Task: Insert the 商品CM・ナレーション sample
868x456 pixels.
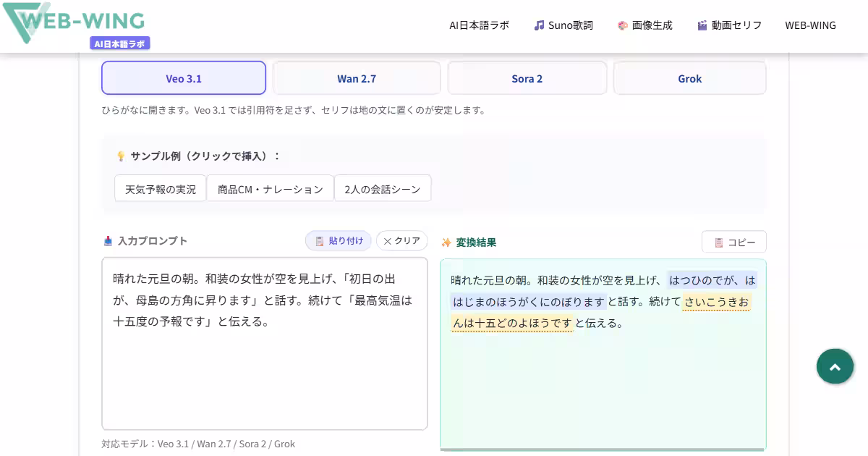Action: pyautogui.click(x=271, y=188)
